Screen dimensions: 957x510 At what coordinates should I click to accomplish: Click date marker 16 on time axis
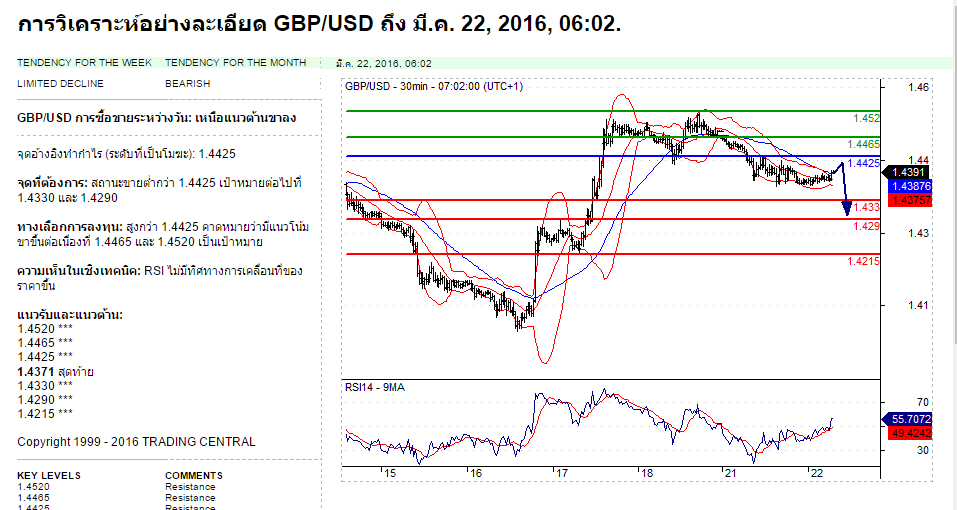coord(475,473)
